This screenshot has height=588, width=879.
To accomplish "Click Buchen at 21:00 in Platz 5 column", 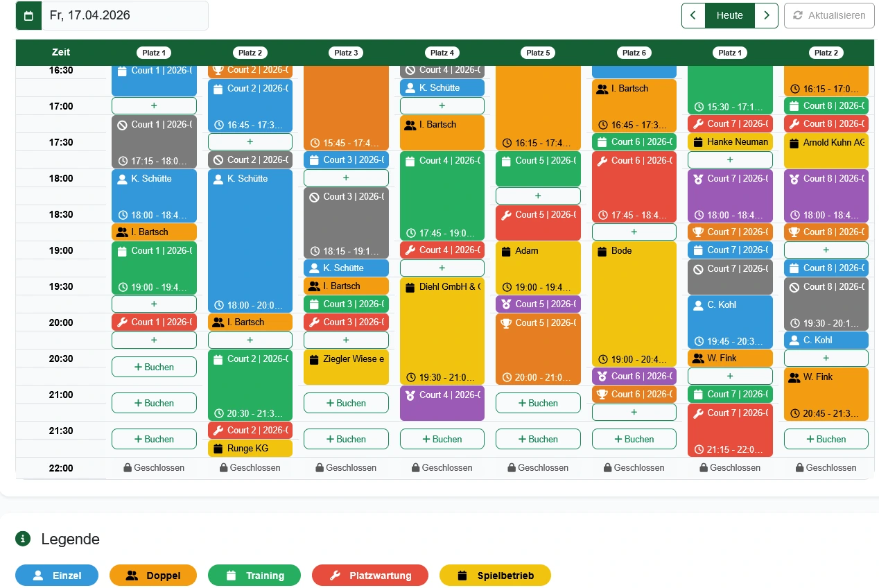I will pos(538,403).
